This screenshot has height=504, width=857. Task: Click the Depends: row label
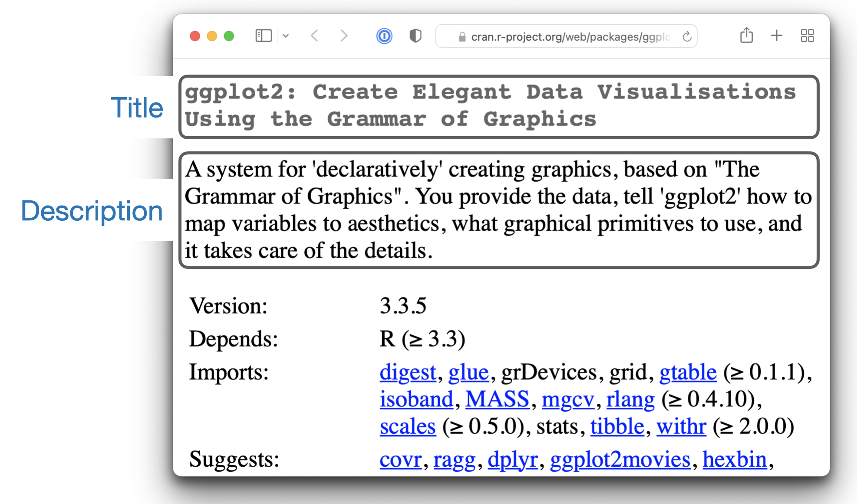pos(234,339)
